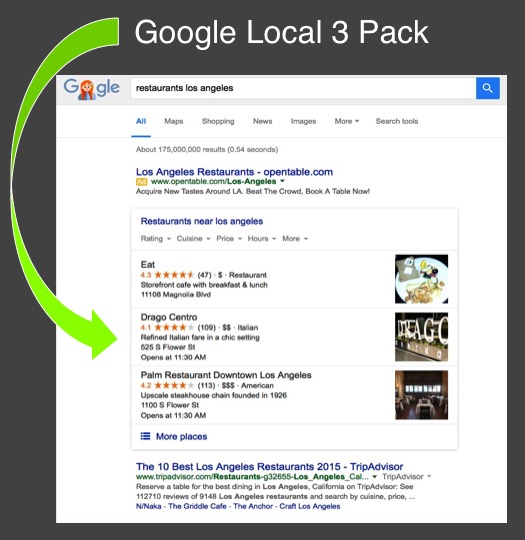
Task: Expand the Cuisine filter dropdown
Action: pyautogui.click(x=193, y=239)
